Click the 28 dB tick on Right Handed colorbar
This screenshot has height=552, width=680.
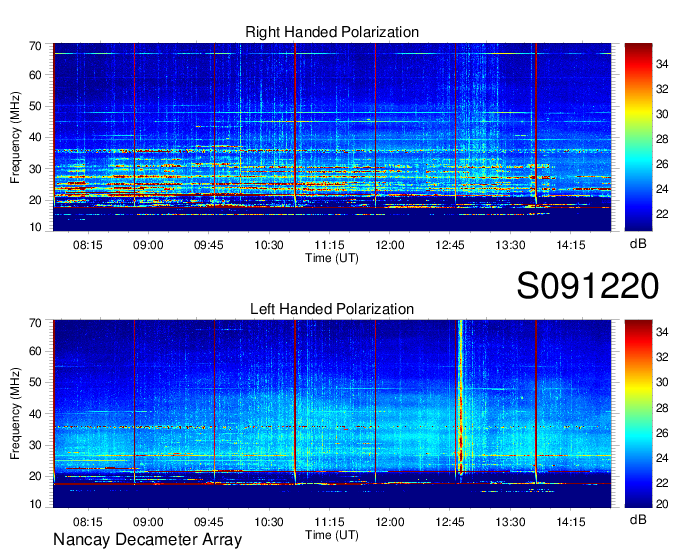click(662, 139)
